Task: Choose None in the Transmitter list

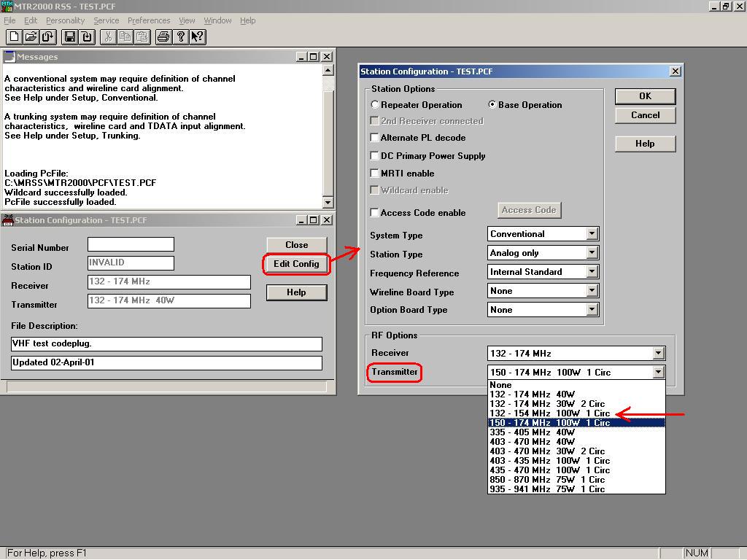Action: click(x=576, y=385)
